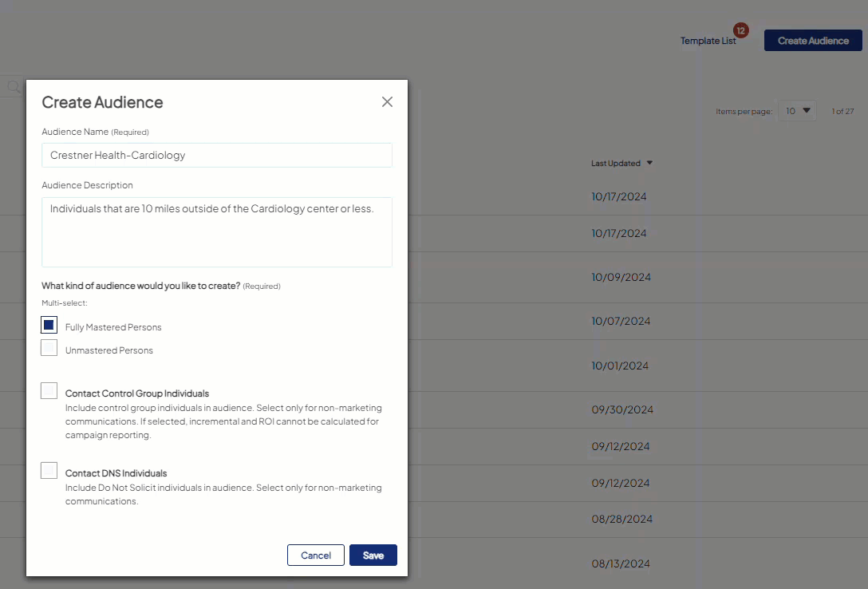
Task: Focus the Audience Description text area
Action: (217, 231)
